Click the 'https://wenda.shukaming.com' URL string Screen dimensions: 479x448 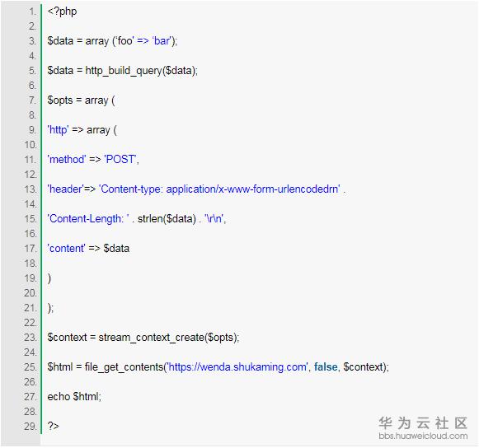237,367
